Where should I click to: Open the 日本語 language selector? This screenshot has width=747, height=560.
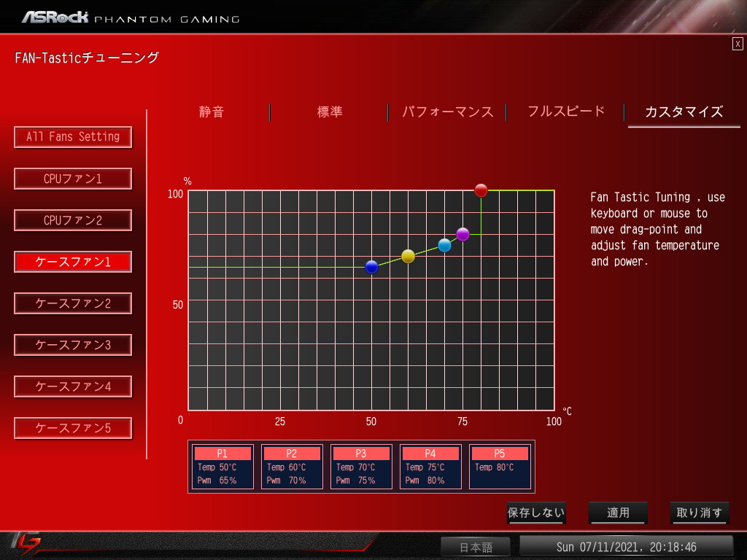click(x=476, y=547)
